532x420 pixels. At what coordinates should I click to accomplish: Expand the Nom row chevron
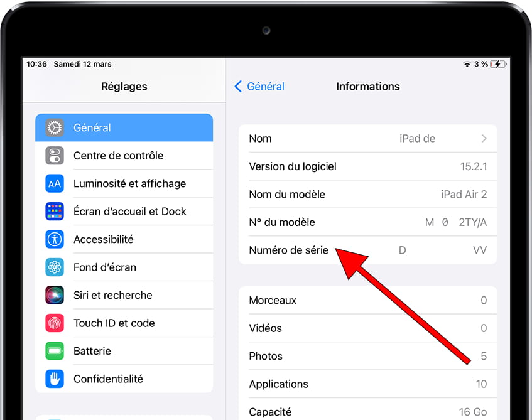[484, 138]
